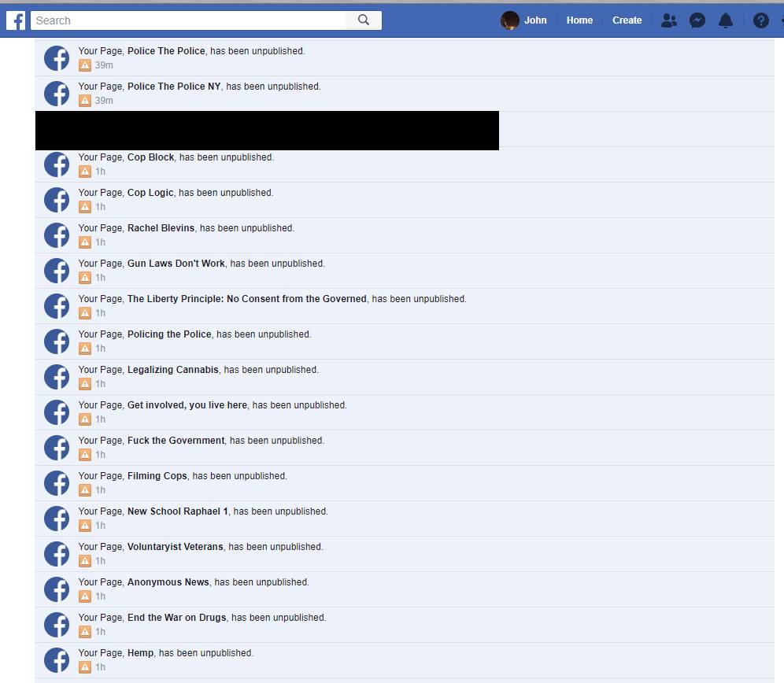
Task: Open the Hemp page link
Action: (140, 653)
